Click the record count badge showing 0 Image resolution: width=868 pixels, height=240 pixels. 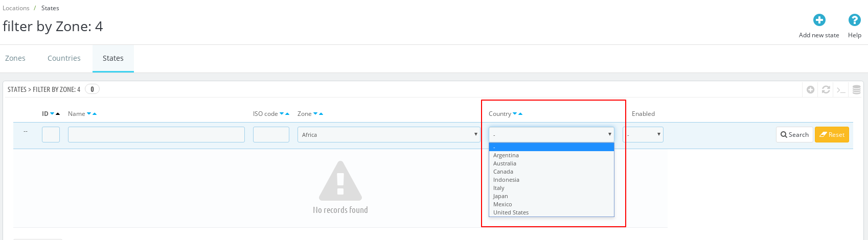tap(92, 89)
